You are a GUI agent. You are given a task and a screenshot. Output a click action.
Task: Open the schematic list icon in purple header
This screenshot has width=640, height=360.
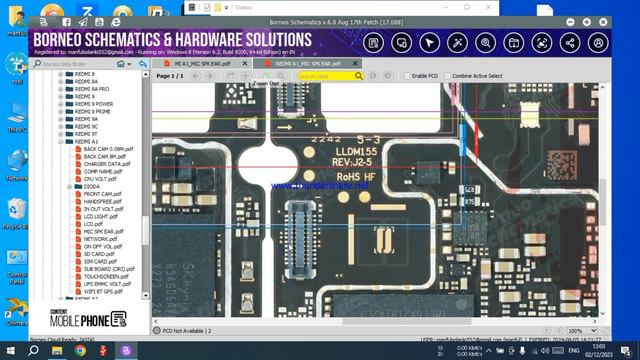[x=373, y=43]
